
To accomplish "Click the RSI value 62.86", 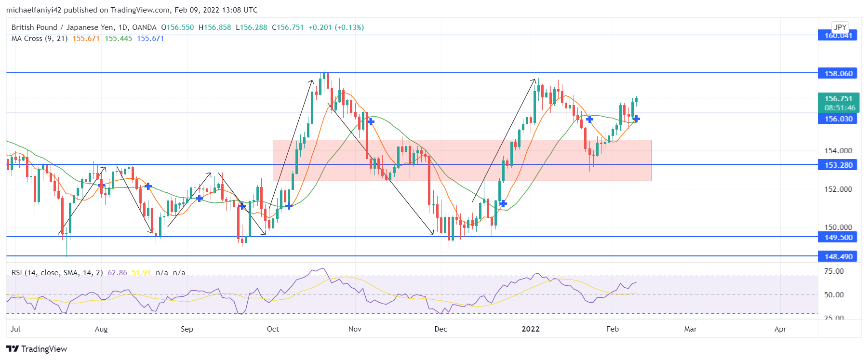I will click(x=117, y=273).
